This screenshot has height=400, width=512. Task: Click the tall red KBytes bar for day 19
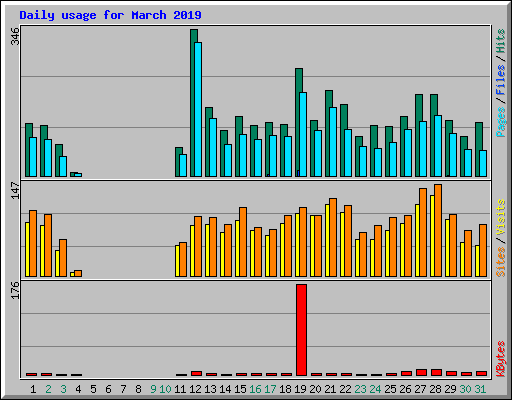301,330
